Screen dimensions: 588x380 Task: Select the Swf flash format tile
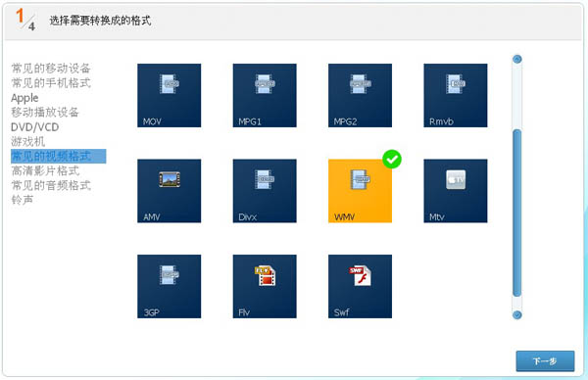point(360,287)
